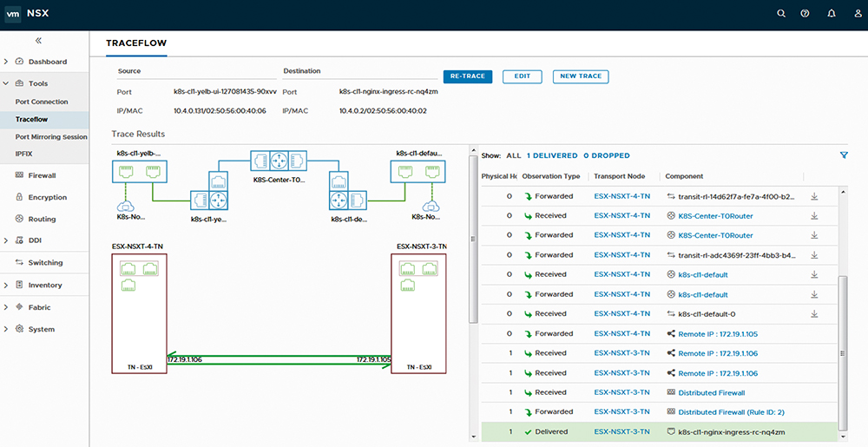
Task: Click the k8s-cl1-de router icon in topology
Action: tap(339, 200)
